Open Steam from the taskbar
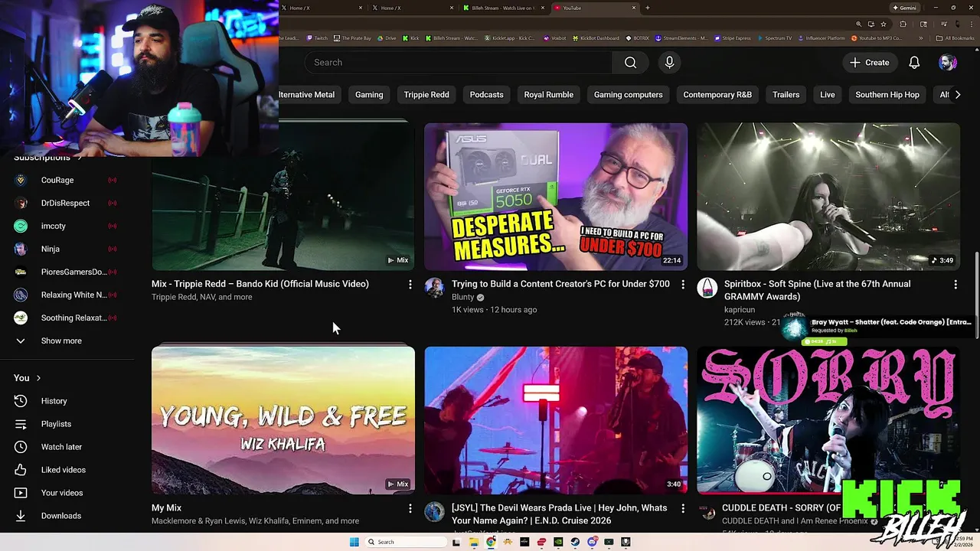The height and width of the screenshot is (551, 980). click(x=575, y=542)
